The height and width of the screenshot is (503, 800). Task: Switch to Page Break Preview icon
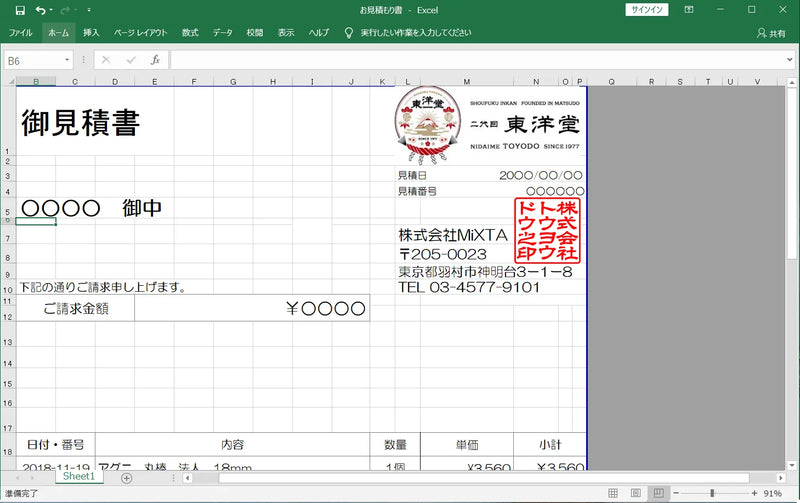pyautogui.click(x=659, y=493)
